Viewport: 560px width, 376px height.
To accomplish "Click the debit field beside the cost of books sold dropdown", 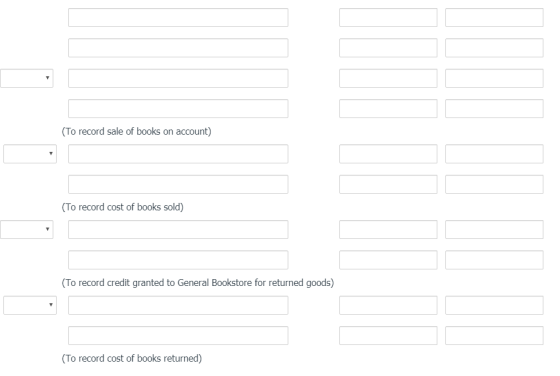I will click(388, 154).
